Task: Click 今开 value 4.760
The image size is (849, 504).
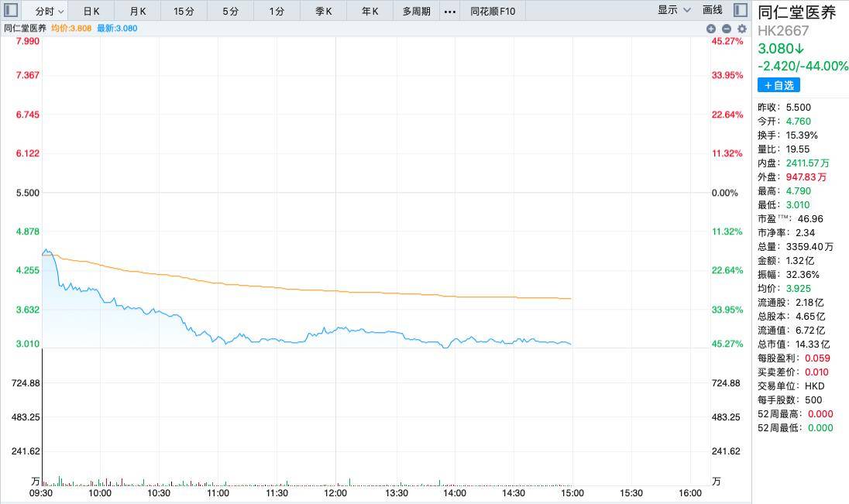Action: [799, 122]
